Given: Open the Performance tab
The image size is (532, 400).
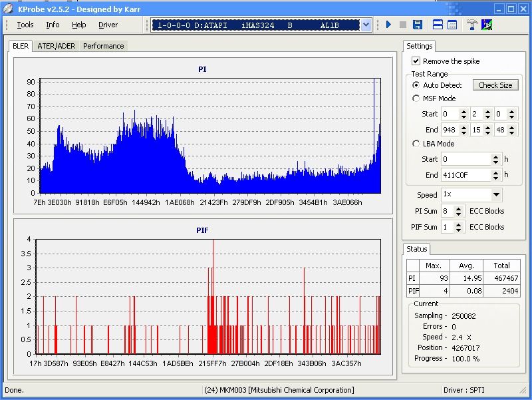Looking at the screenshot, I should (103, 46).
